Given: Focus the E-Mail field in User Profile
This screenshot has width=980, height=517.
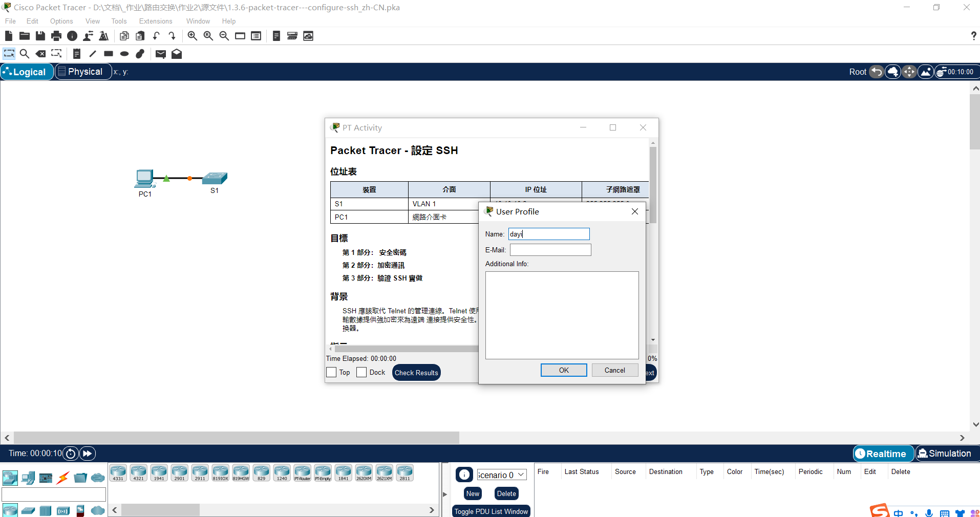Looking at the screenshot, I should 550,250.
